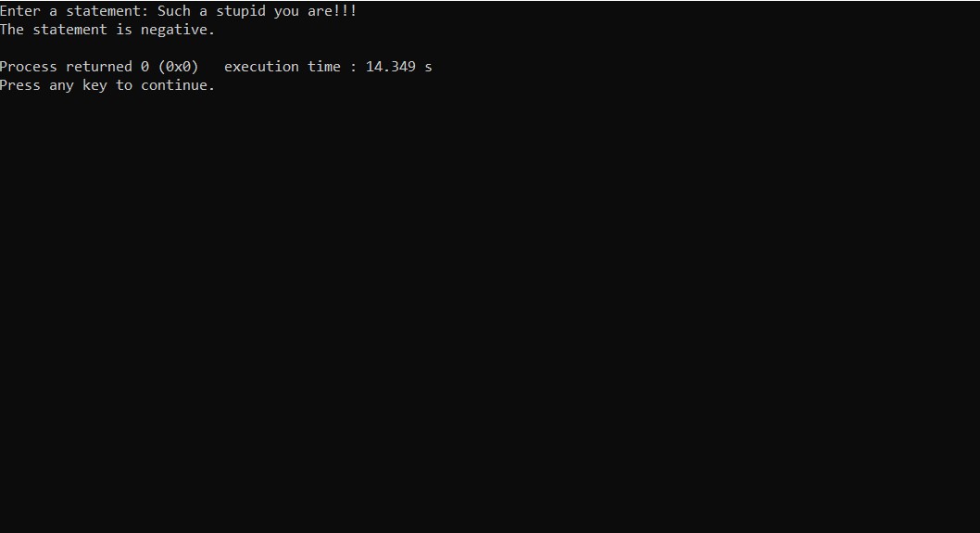Click the 'Process returned 0' text

74,67
